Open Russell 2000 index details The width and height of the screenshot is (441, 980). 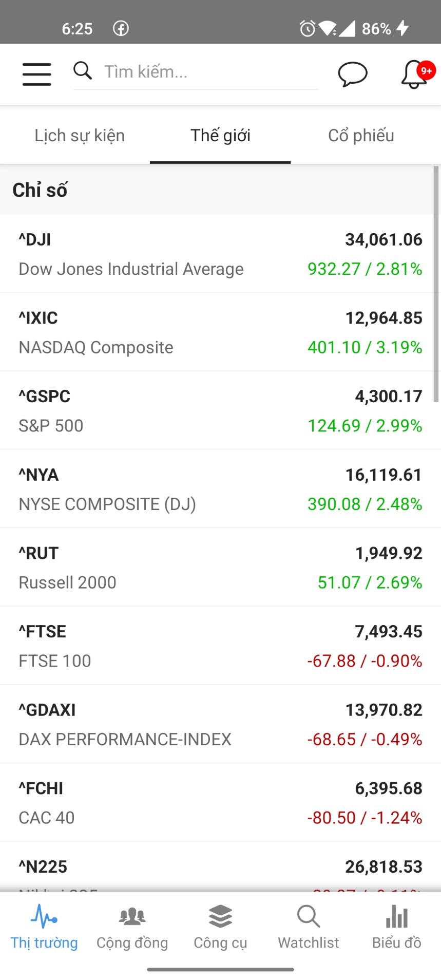click(220, 568)
